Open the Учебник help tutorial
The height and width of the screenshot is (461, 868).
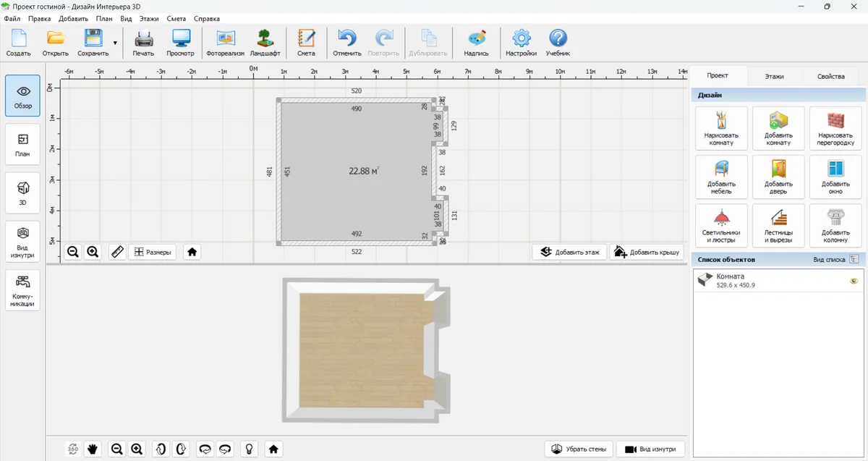pos(558,43)
